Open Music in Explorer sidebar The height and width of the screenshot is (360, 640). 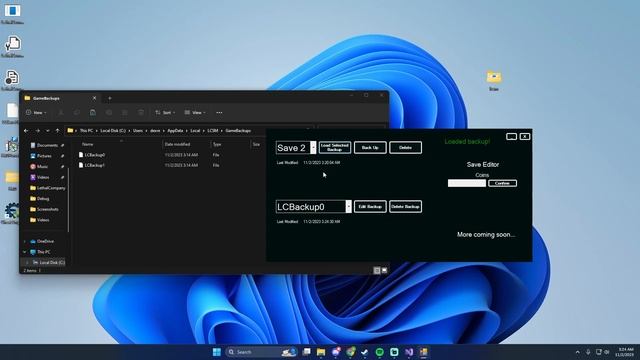(42, 167)
